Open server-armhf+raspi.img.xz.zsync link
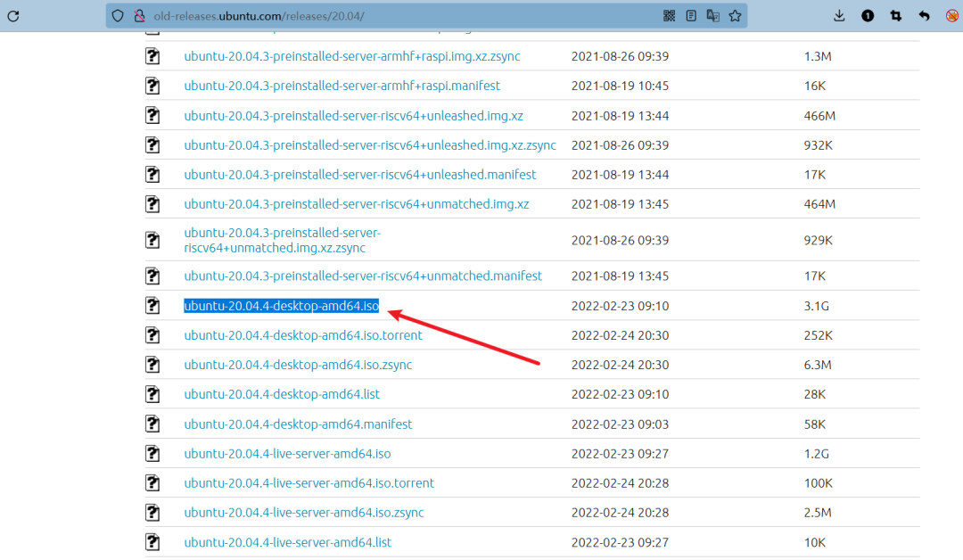963x560 pixels. (x=352, y=56)
